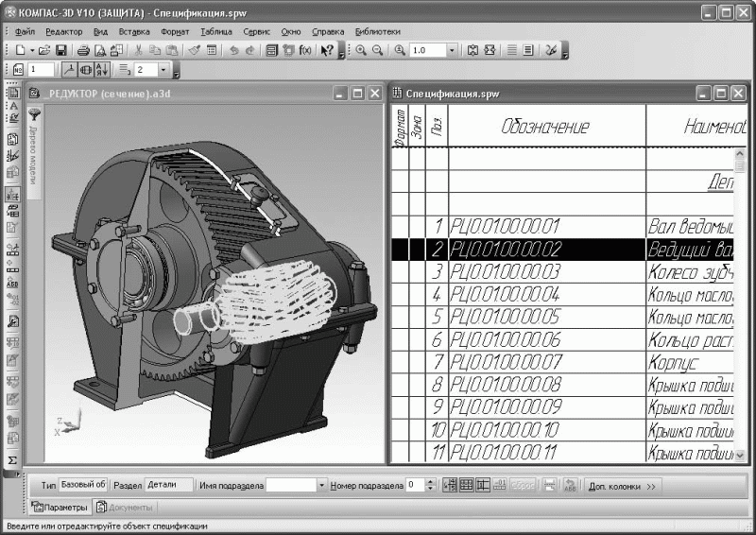Click the Sigma icon in left sidebar
The width and height of the screenshot is (756, 535).
[x=13, y=458]
